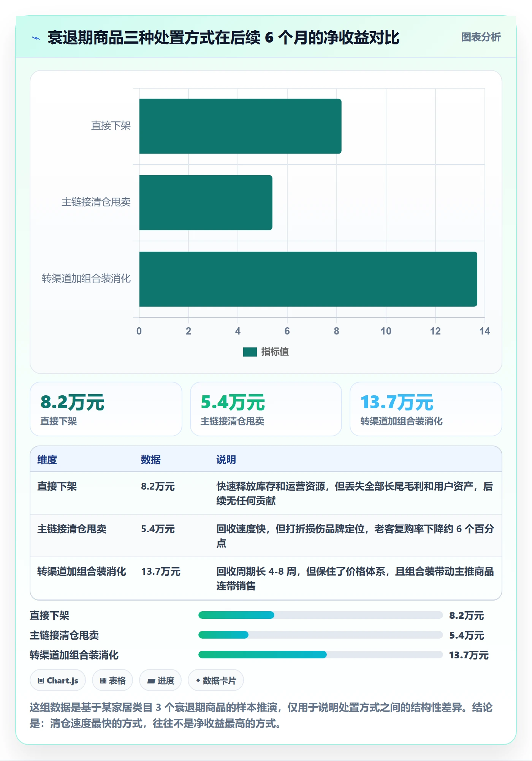Click the 直接下架 progress bar

tap(320, 615)
